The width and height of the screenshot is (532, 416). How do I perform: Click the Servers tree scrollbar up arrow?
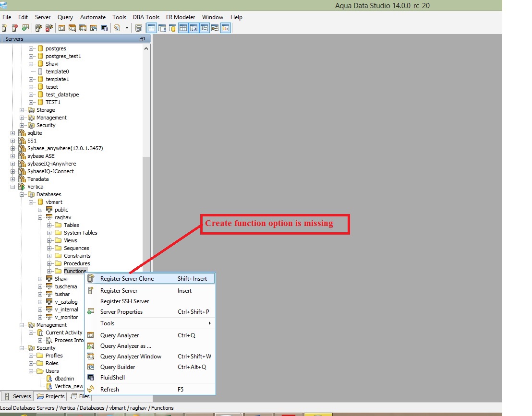146,48
